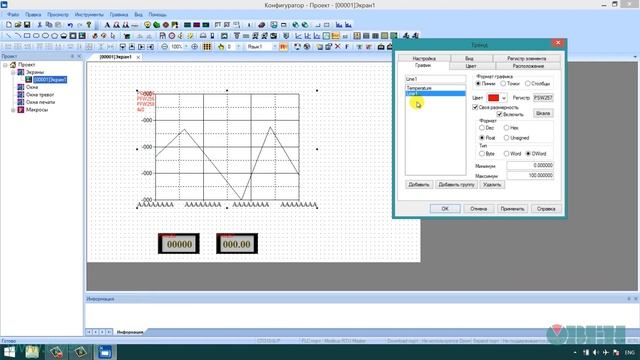This screenshot has height=360, width=640.
Task: Click the New file toolbar icon
Action: point(9,25)
